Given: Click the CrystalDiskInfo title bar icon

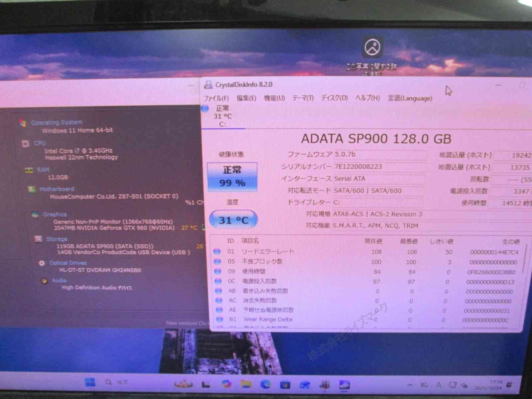Looking at the screenshot, I should 208,85.
